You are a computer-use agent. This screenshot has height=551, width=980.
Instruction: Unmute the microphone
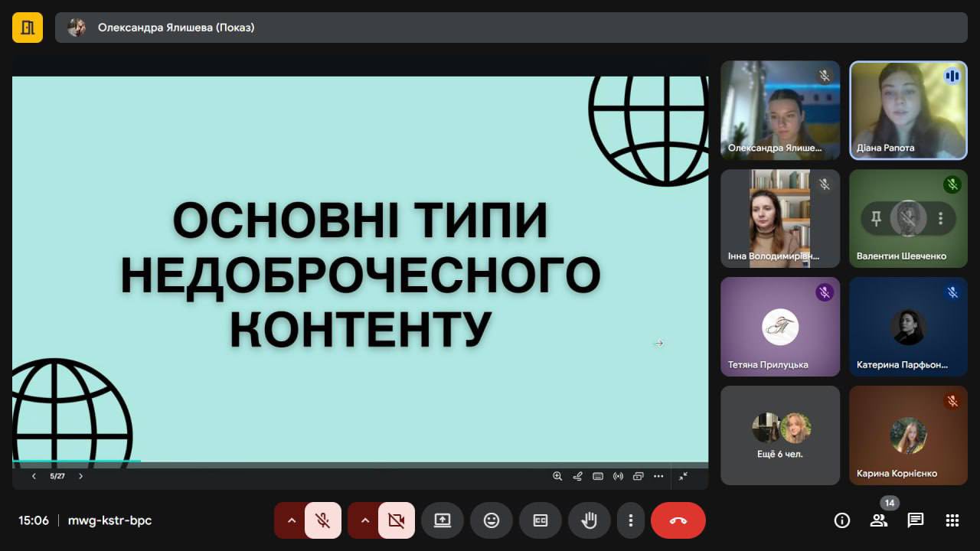[323, 520]
